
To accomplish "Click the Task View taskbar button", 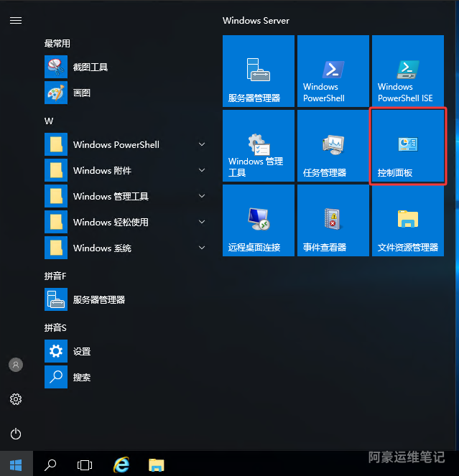I will [x=85, y=465].
